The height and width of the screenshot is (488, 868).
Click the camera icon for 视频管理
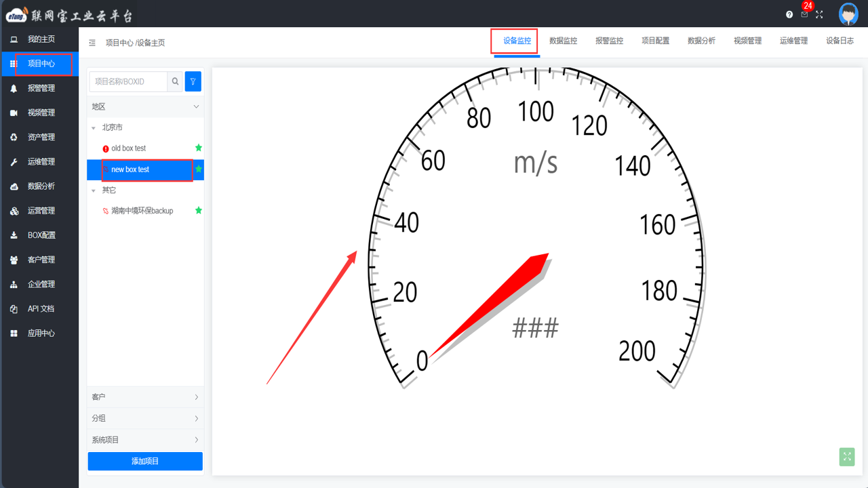(x=14, y=113)
